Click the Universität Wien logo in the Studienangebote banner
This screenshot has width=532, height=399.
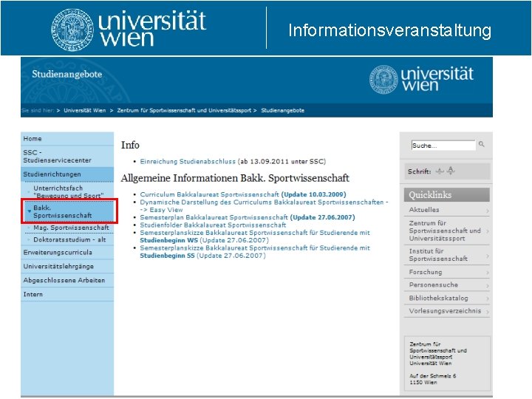click(x=421, y=79)
